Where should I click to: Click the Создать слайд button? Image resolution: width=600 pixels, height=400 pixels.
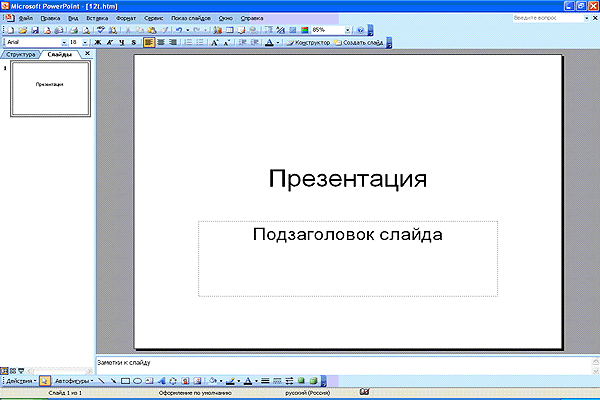359,42
